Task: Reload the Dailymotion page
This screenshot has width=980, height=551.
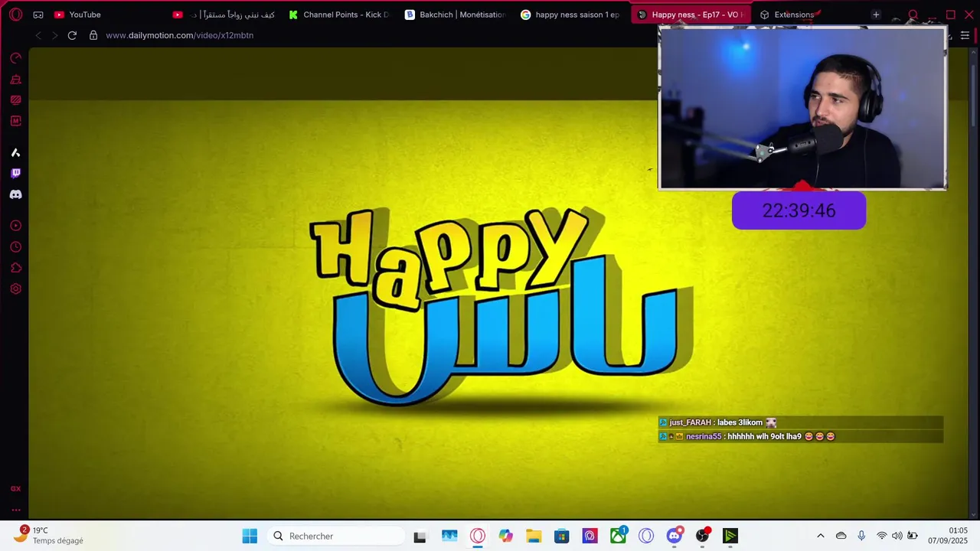Action: pos(72,35)
